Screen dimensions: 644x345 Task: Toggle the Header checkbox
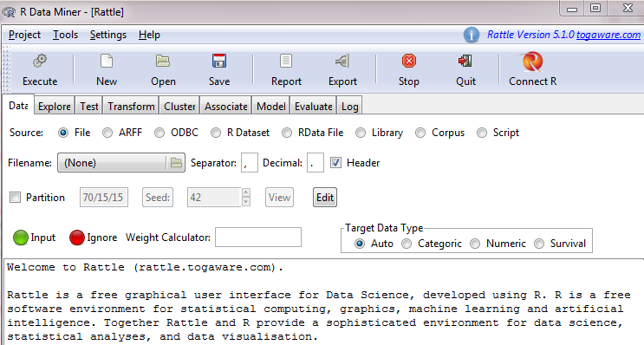tap(335, 163)
